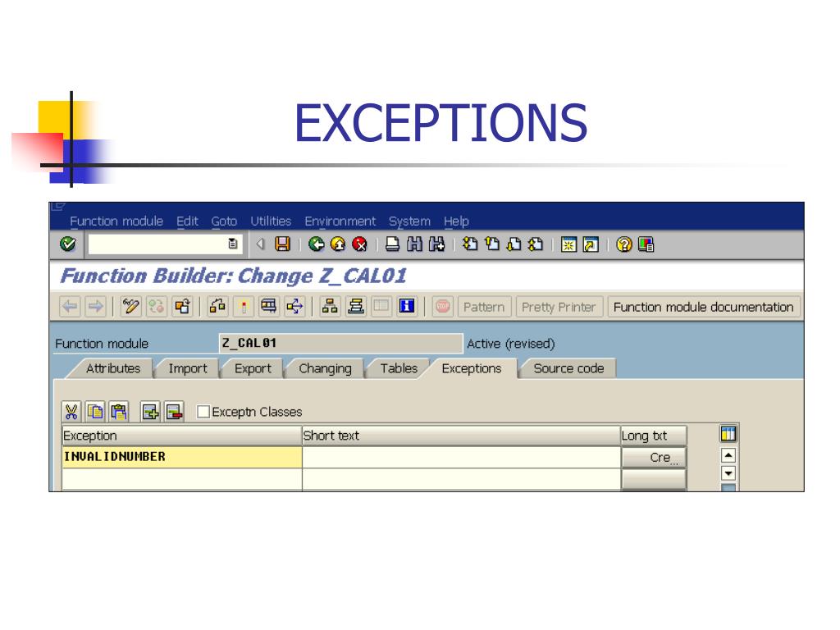Click the Copy icon above exceptions table
Screen dimensions: 840x630
(95, 412)
